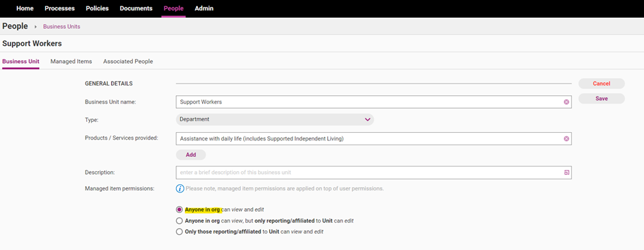Image resolution: width=644 pixels, height=250 pixels.
Task: Open the Processes menu
Action: tap(60, 8)
